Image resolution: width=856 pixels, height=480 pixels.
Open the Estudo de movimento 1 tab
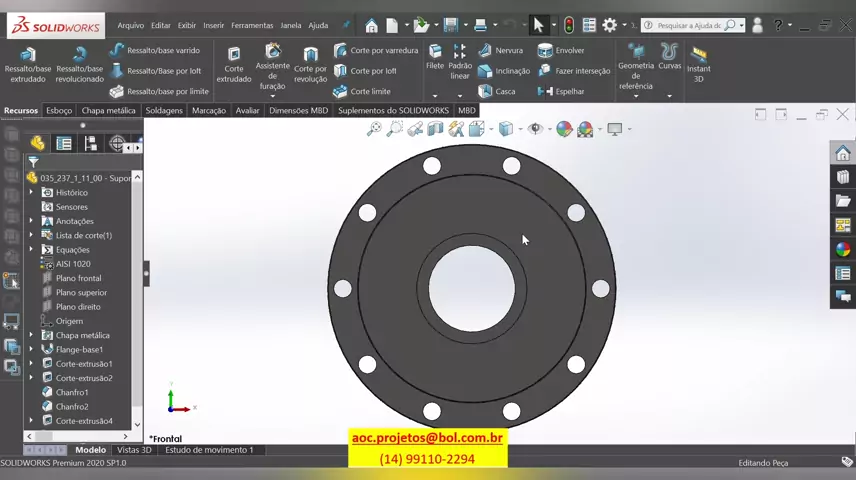pyautogui.click(x=209, y=450)
